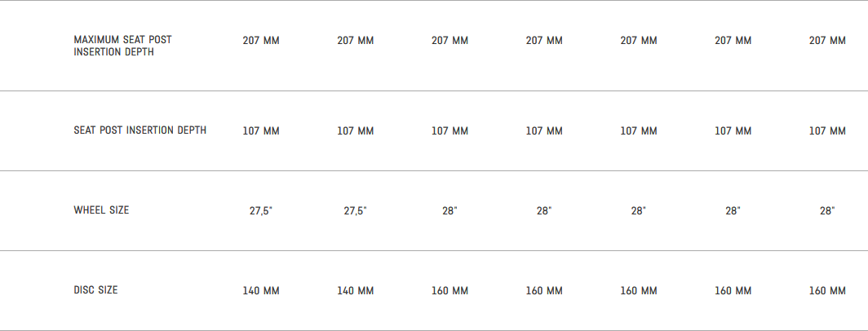Click the last 160 MM disc size value
This screenshot has height=331, width=868.
click(x=827, y=290)
